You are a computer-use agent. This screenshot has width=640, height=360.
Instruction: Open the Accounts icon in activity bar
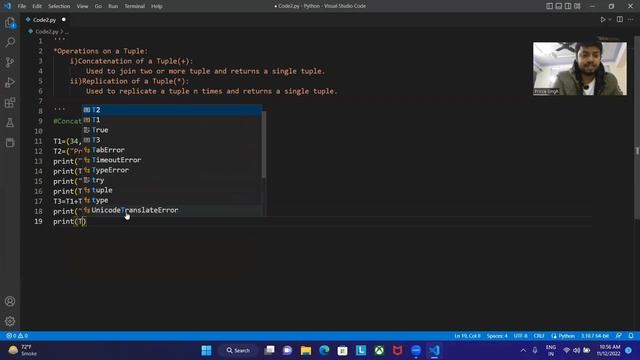click(x=10, y=301)
